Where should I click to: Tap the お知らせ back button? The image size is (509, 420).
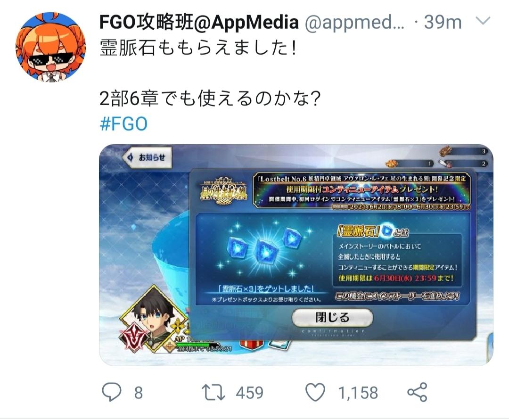click(x=148, y=157)
